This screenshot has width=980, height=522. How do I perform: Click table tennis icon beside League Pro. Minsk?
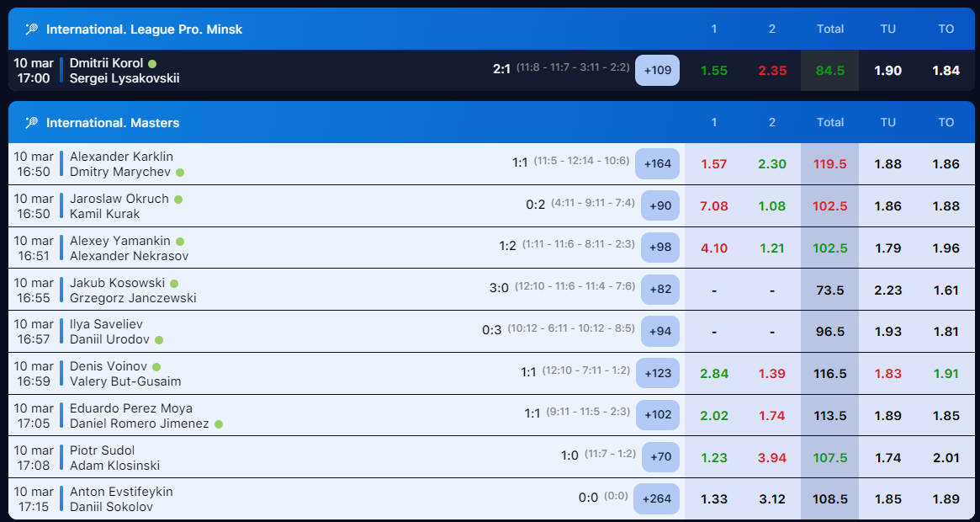point(32,29)
